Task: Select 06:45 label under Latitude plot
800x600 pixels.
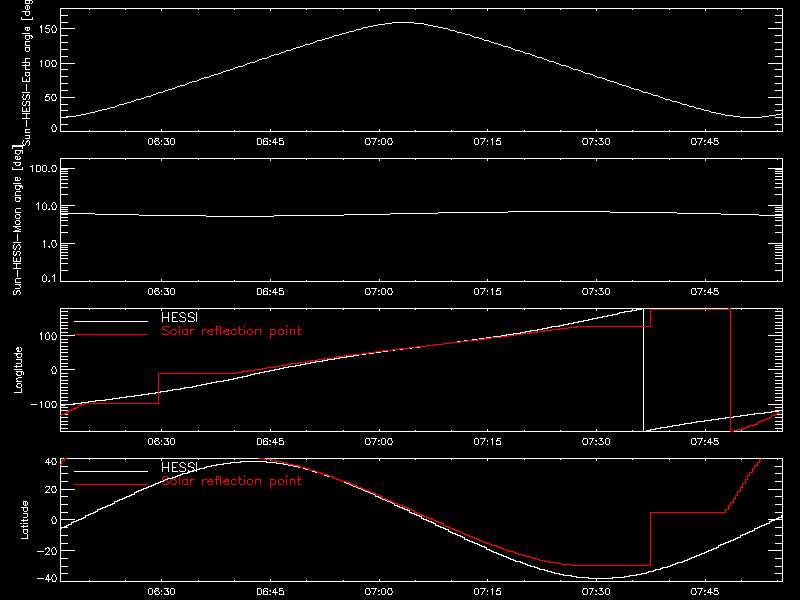Action: 270,591
